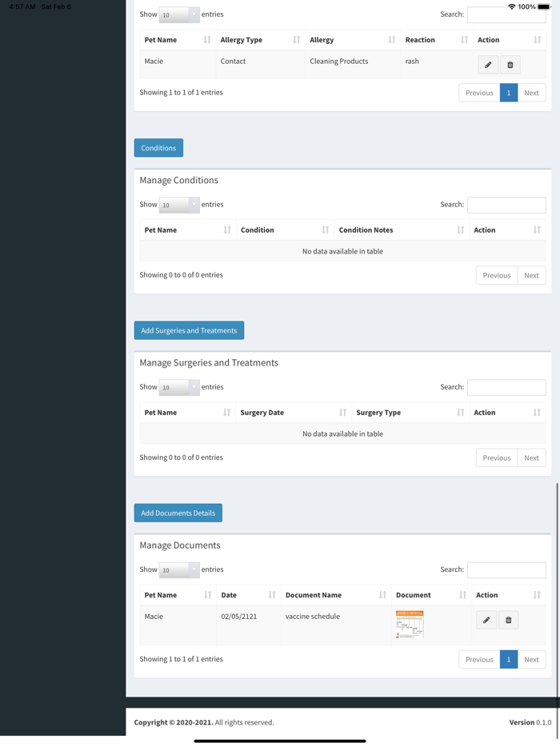
Task: Sort documents table by Document Name
Action: pyautogui.click(x=336, y=594)
